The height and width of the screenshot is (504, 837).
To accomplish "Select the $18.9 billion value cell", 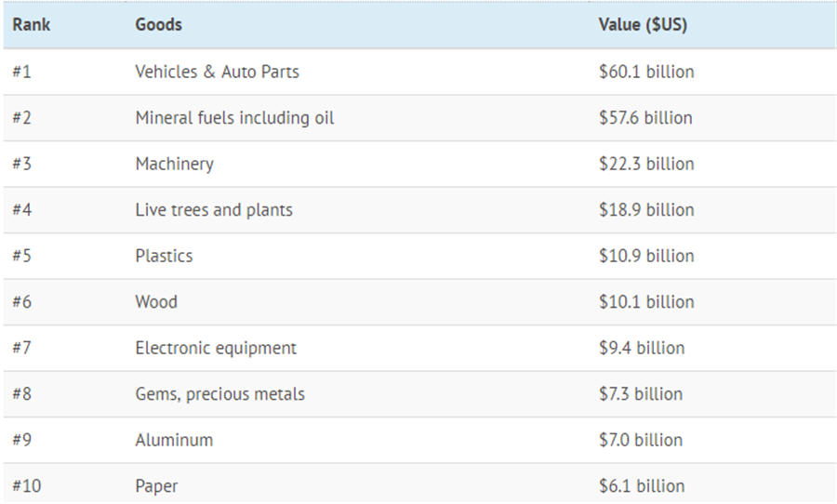I will (646, 210).
